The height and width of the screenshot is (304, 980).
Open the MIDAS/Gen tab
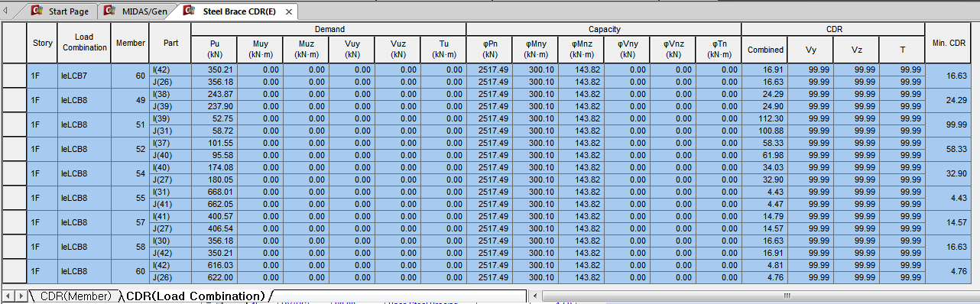137,11
